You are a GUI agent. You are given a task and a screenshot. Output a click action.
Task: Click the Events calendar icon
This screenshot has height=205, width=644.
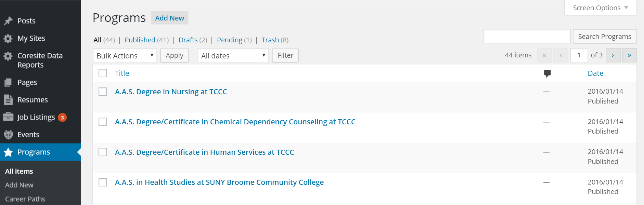point(8,135)
